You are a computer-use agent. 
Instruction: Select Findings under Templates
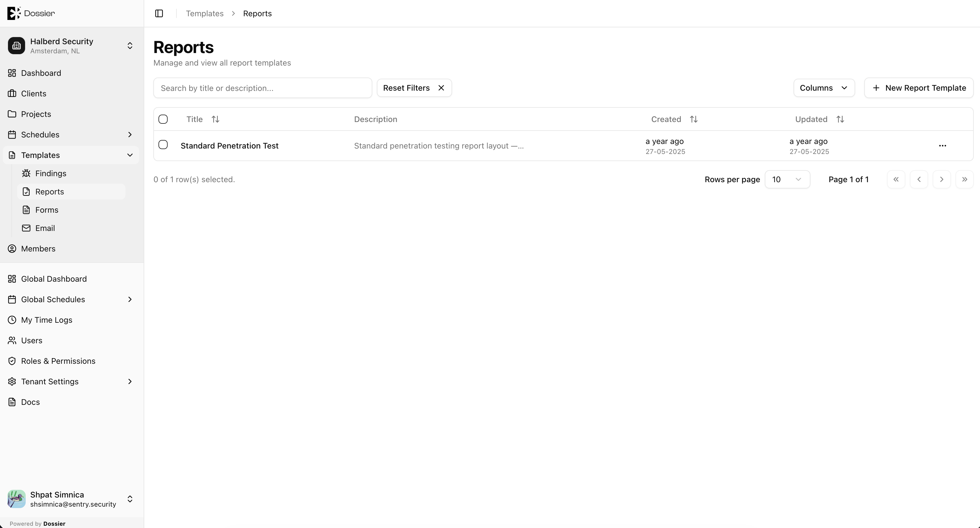coord(71,173)
